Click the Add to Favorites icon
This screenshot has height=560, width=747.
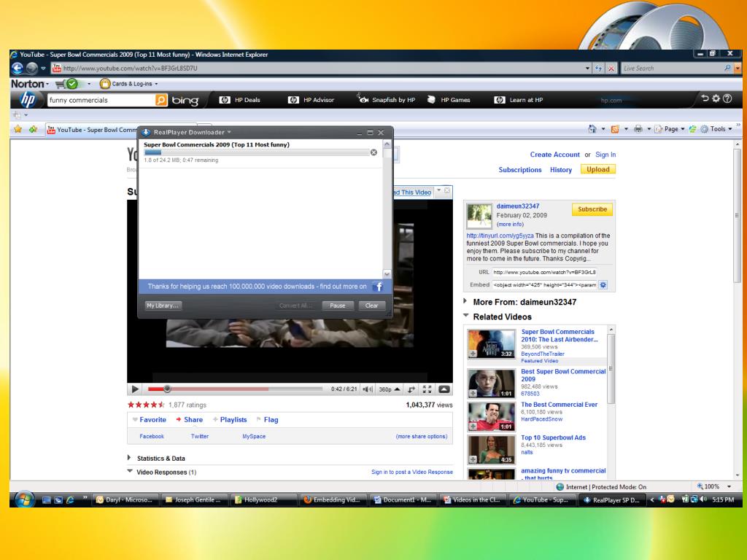[x=33, y=129]
